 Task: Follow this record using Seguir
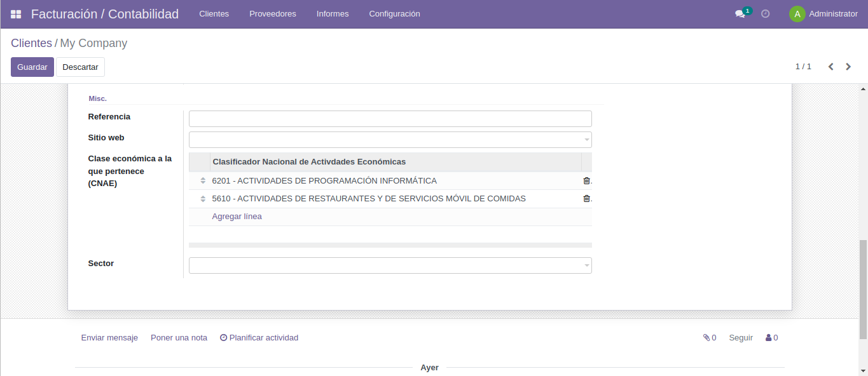pos(740,337)
